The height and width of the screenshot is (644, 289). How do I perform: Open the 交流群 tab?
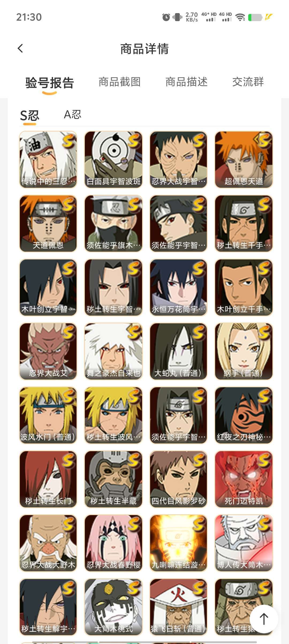(x=248, y=82)
